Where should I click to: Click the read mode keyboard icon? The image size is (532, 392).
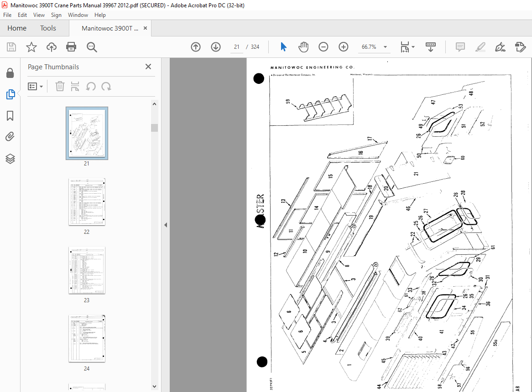click(x=431, y=47)
